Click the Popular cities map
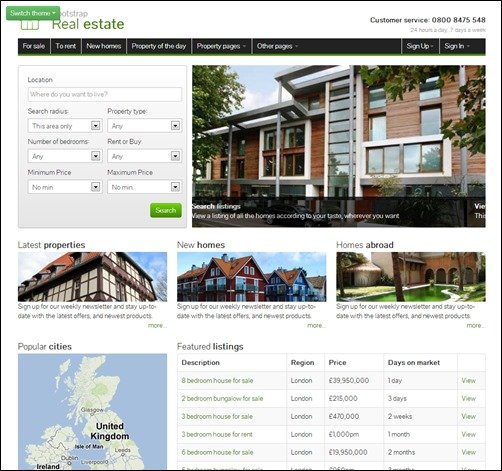 [92, 412]
